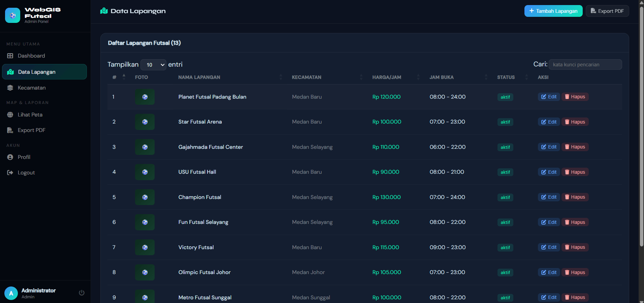
Task: Click the WebGIS Futsal logo icon
Action: coord(12,15)
